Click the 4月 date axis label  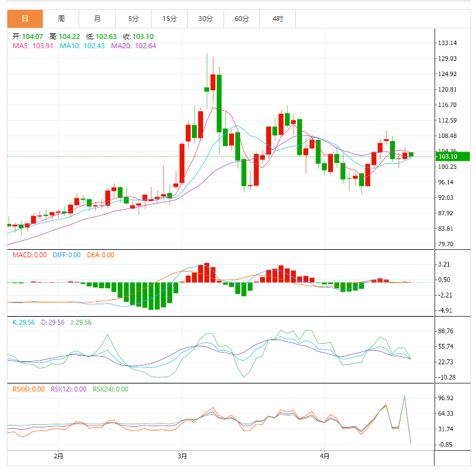point(324,456)
